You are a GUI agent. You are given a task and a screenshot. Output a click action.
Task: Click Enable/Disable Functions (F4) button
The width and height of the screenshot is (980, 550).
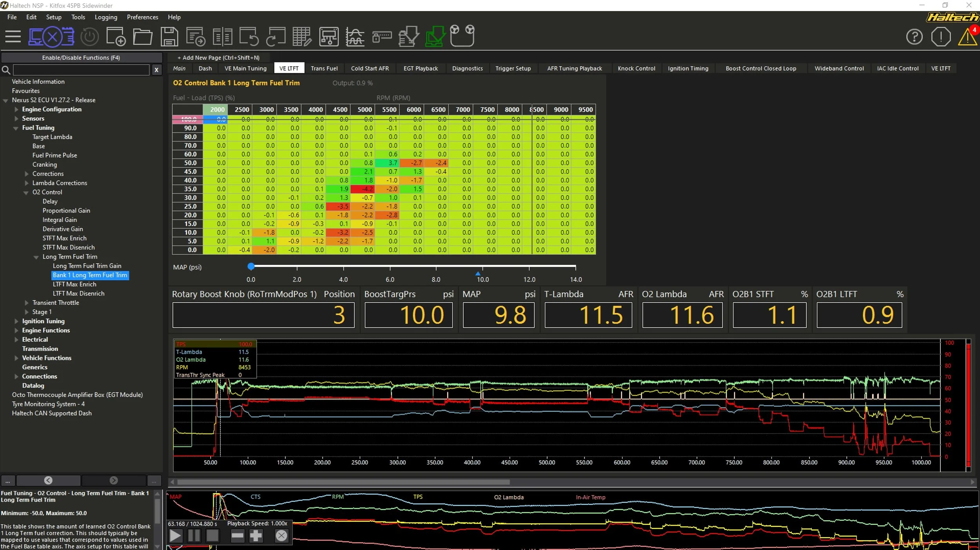[x=81, y=58]
